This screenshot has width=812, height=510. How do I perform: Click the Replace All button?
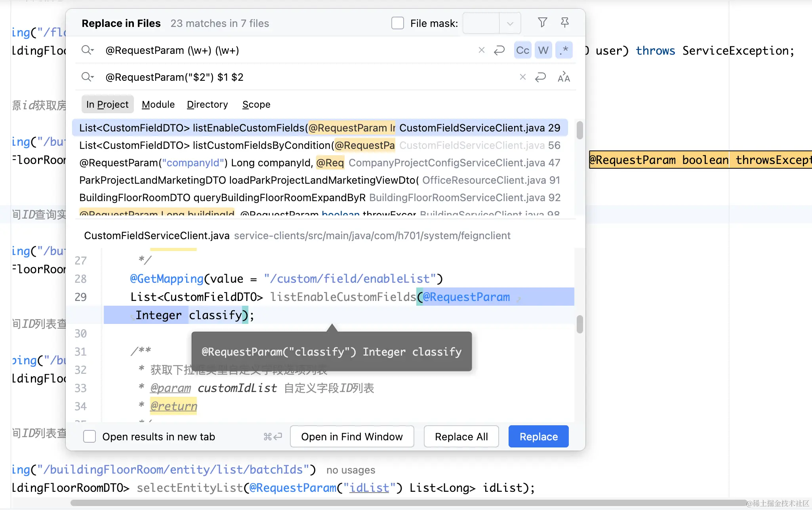tap(461, 436)
